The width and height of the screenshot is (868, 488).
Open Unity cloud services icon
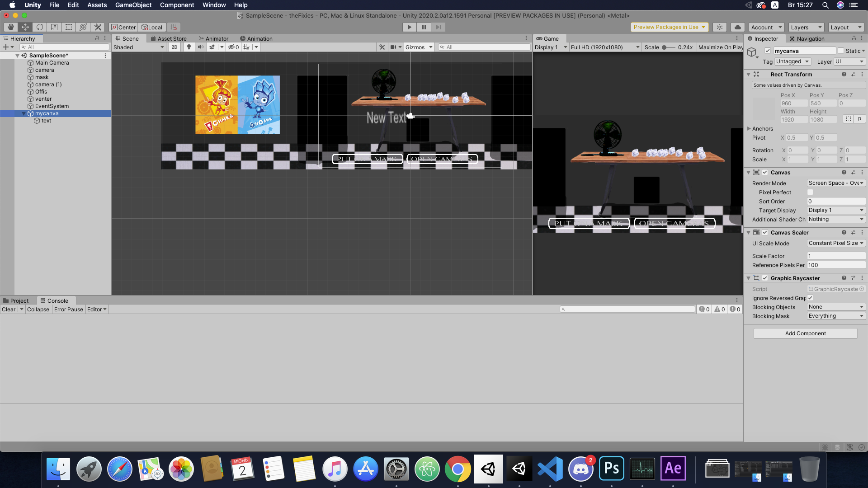[x=738, y=27]
